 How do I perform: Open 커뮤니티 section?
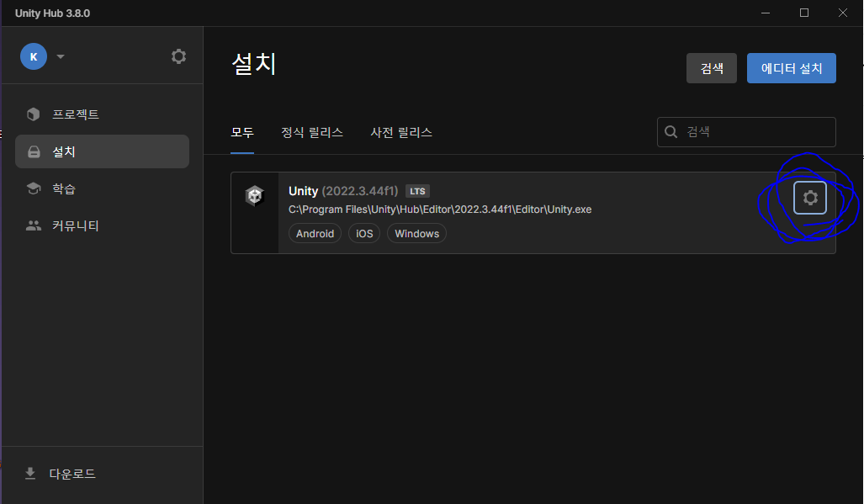click(102, 225)
